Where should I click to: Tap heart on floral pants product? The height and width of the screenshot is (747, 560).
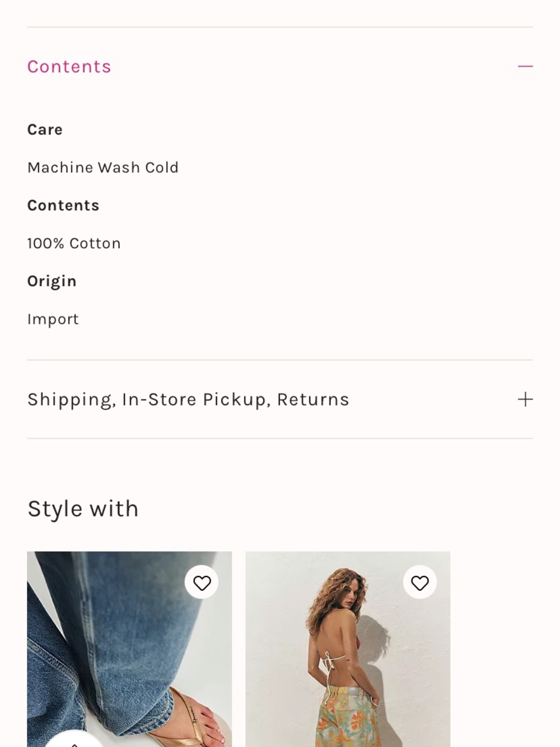coord(420,583)
